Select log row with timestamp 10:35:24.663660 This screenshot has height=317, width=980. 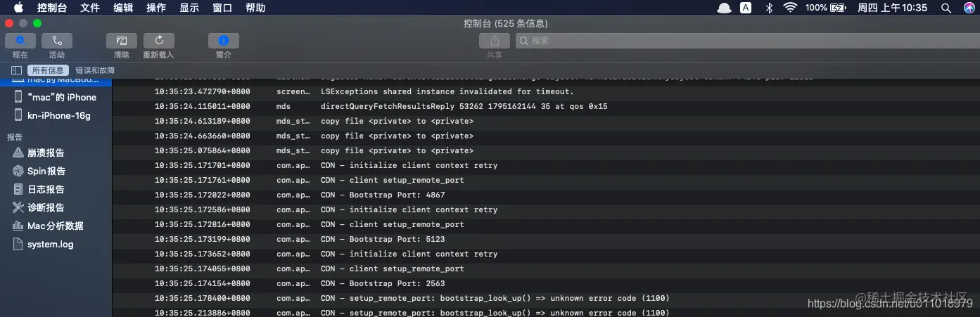coord(546,136)
